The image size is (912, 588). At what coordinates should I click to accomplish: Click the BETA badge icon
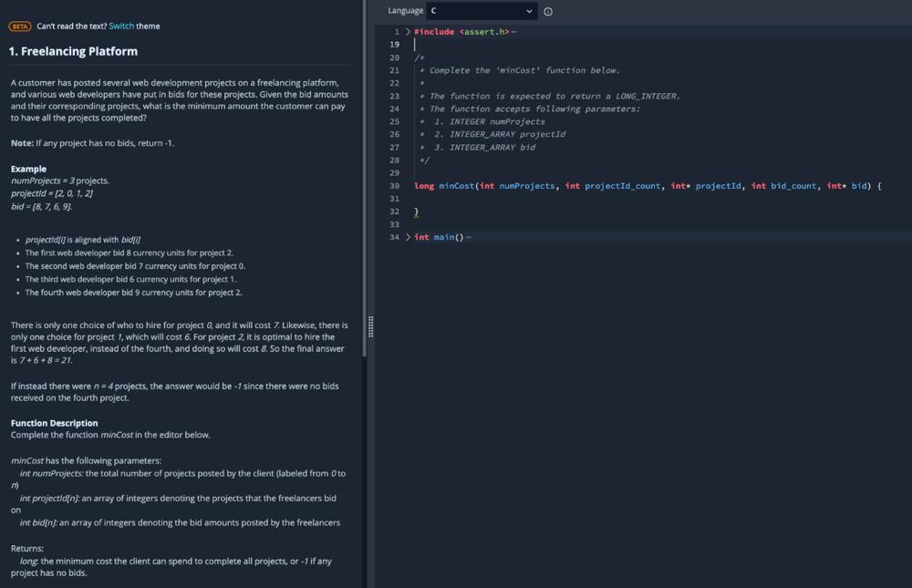click(x=20, y=26)
